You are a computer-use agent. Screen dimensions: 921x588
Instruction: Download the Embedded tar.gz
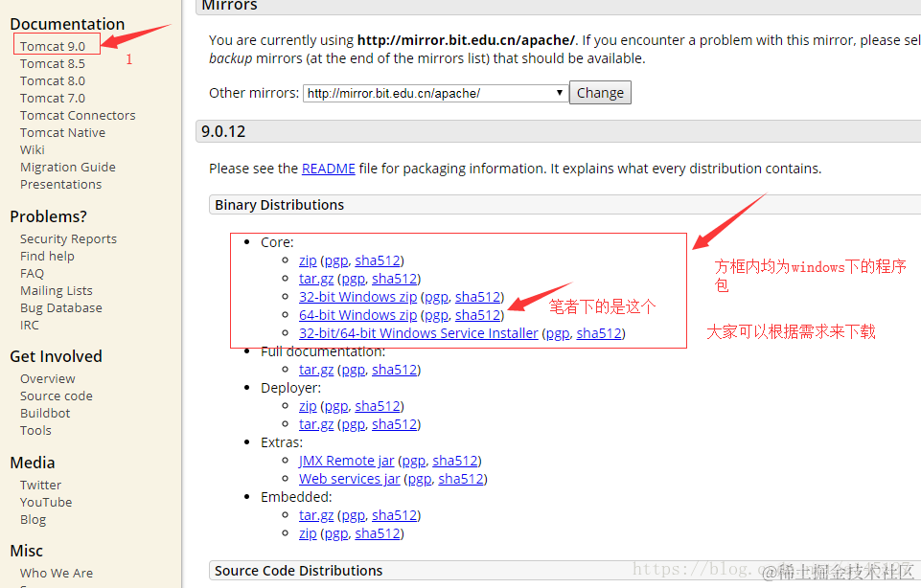coord(316,515)
